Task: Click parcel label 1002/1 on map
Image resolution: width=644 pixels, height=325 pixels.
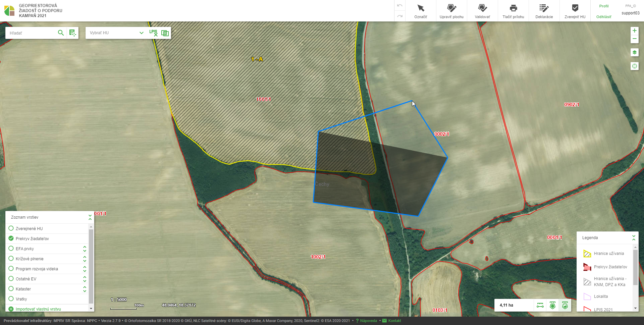Action: (x=318, y=257)
